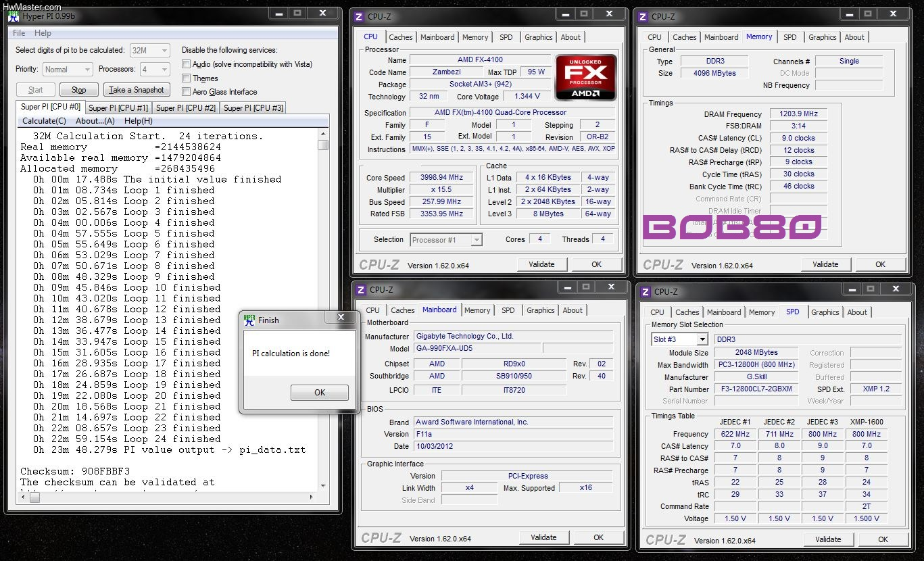The image size is (924, 561).
Task: Open the Help menu in Hyper PI menu bar
Action: pos(43,33)
